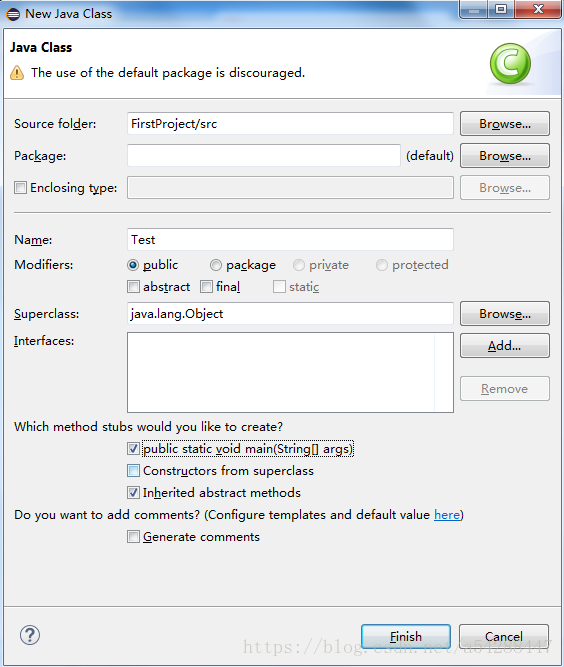564x667 pixels.
Task: Check the abstract modifier checkbox
Action: (133, 287)
